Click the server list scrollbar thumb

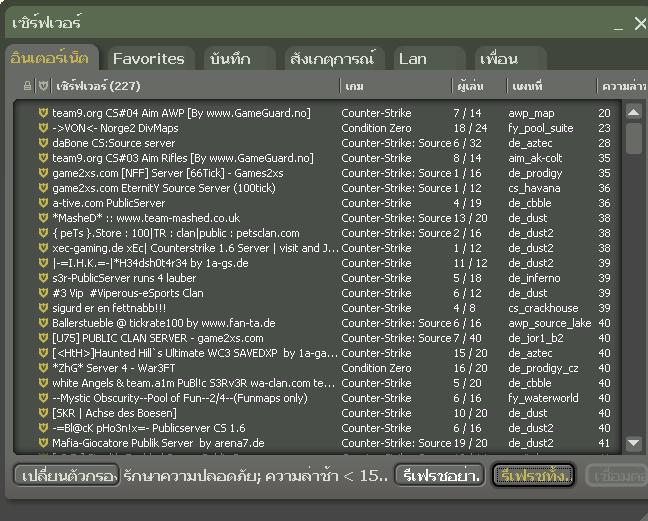click(x=634, y=138)
